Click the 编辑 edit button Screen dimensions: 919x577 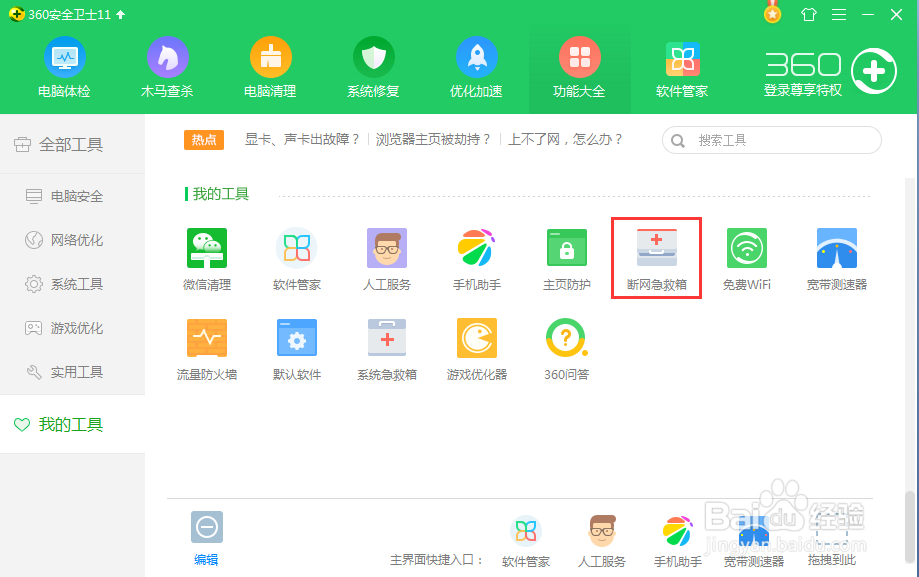click(206, 538)
